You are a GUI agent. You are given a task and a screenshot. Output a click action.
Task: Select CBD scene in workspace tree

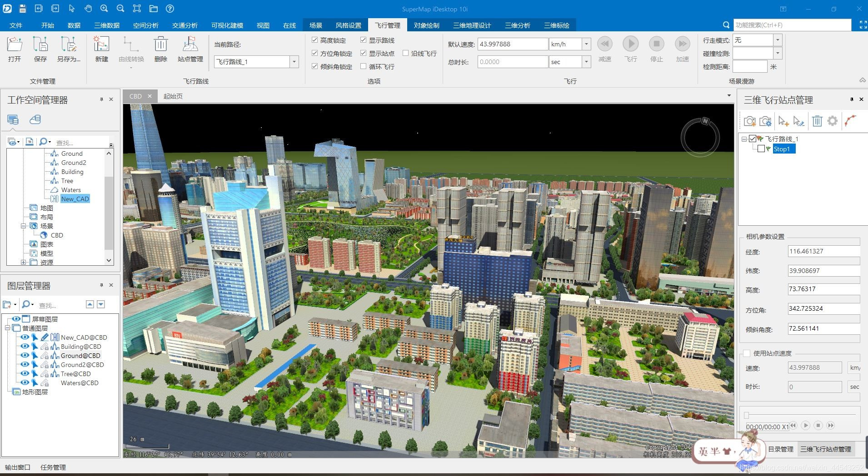[x=57, y=235]
